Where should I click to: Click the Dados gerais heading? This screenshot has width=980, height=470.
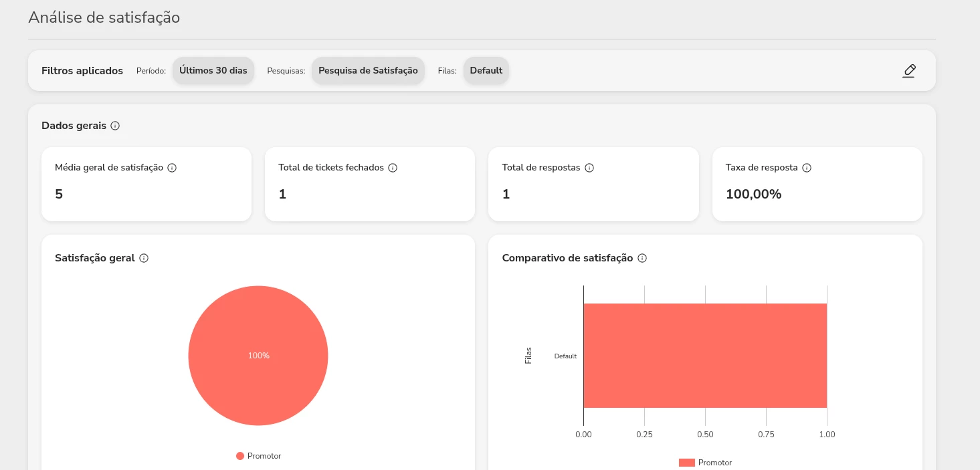pos(74,126)
